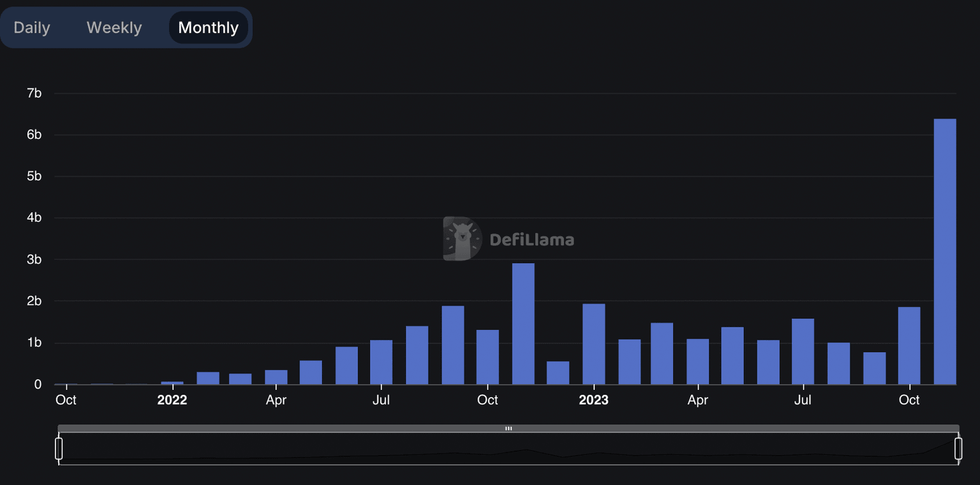Click the July 2022 bar
The image size is (980, 485).
tap(382, 362)
